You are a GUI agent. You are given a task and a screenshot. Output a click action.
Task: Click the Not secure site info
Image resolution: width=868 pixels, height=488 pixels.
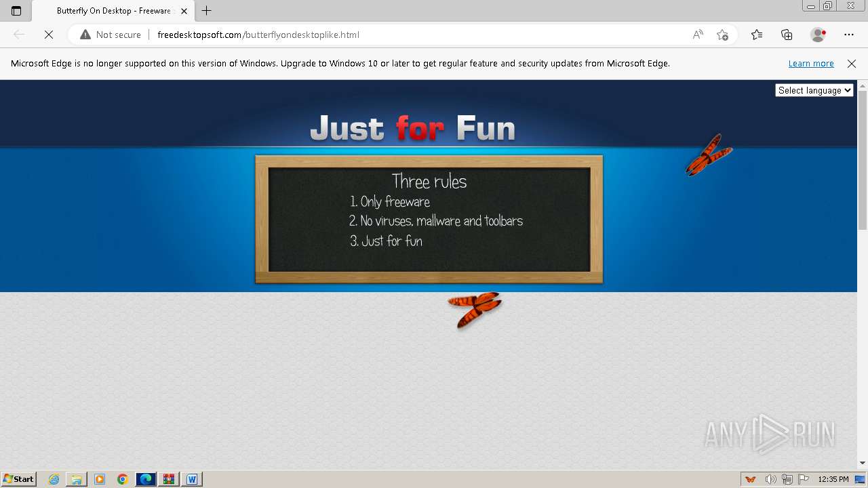tap(111, 35)
